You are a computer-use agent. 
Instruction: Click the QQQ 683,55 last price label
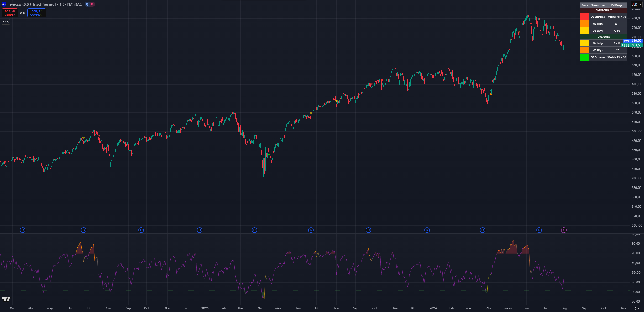[632, 45]
